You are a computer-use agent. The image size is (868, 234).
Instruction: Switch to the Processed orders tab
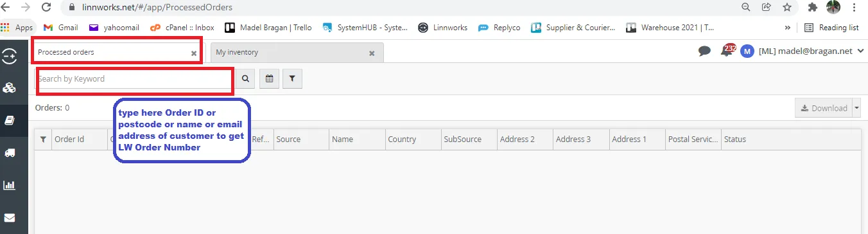(x=117, y=52)
